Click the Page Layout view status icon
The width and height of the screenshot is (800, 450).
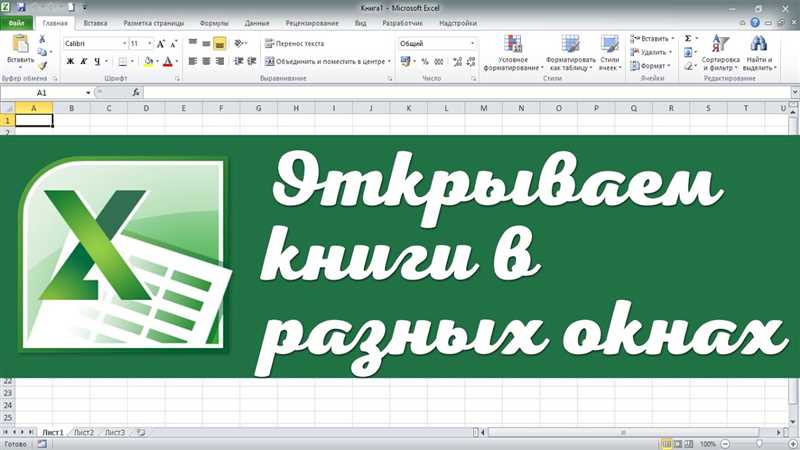(x=678, y=444)
